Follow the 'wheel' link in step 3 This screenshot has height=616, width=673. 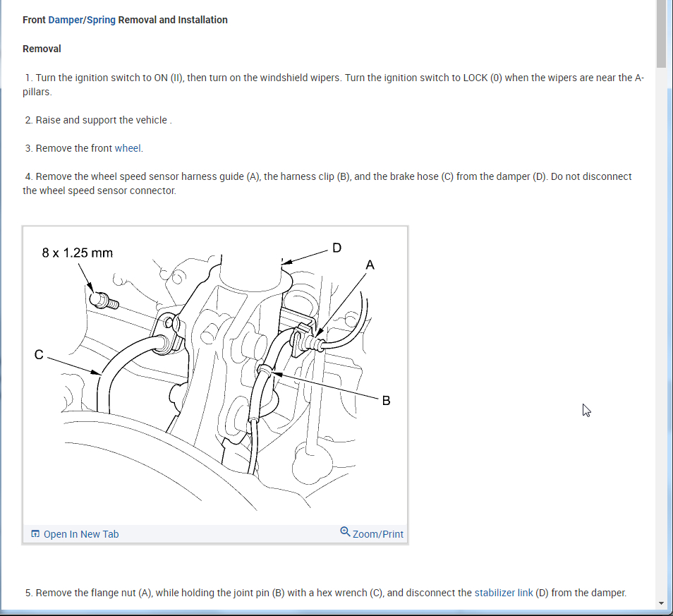[128, 148]
